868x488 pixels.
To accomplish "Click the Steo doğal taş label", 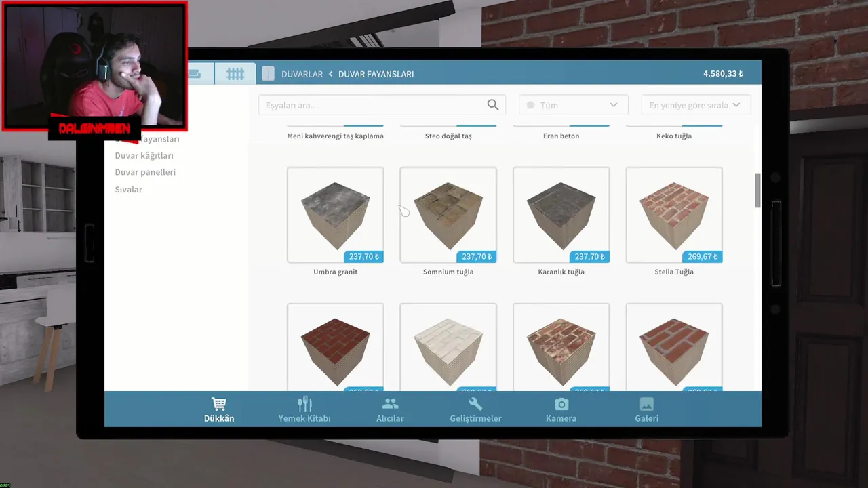I will (448, 136).
